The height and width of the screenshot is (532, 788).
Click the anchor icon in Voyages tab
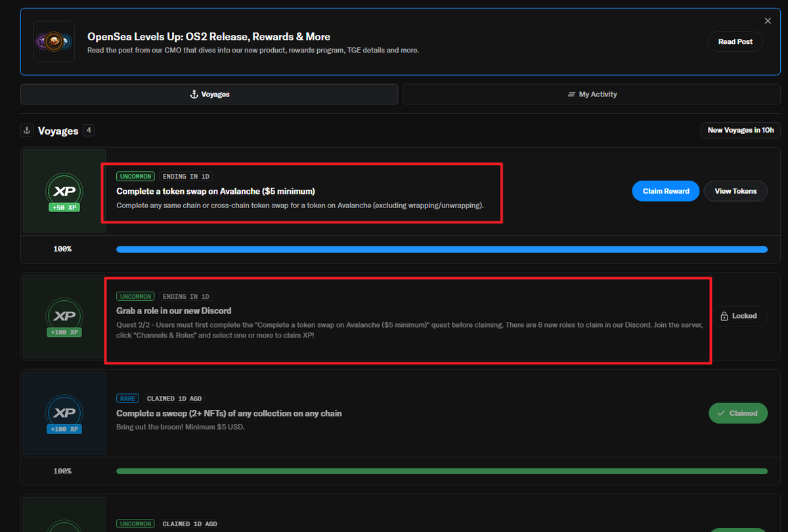(x=194, y=95)
